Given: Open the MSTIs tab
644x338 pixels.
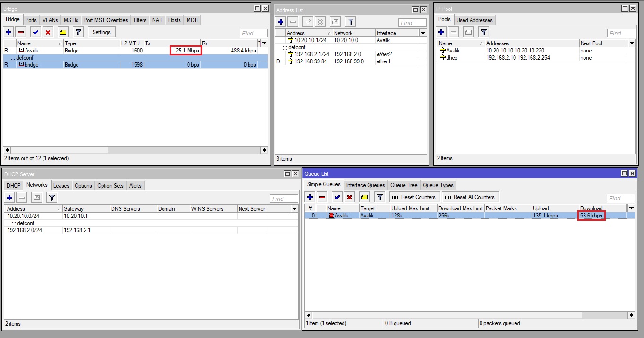Looking at the screenshot, I should [71, 20].
